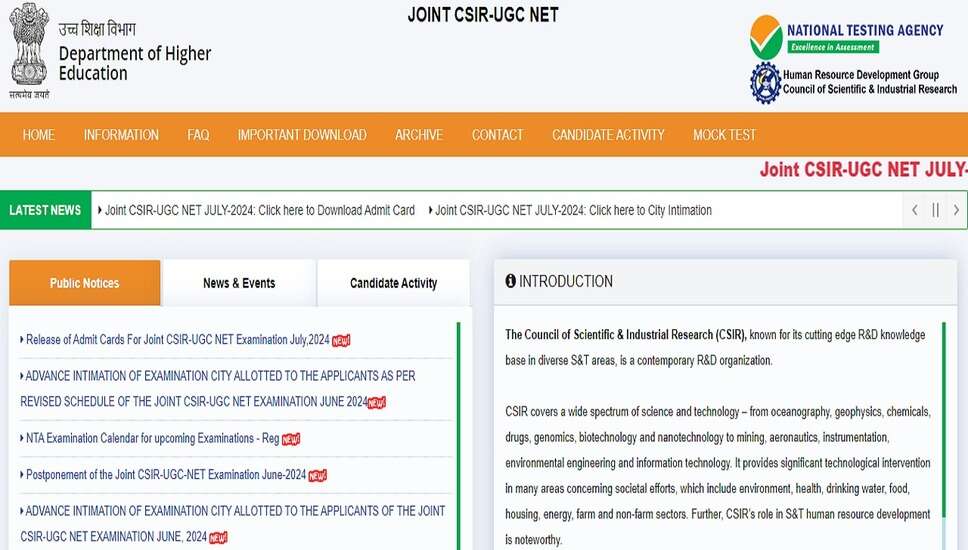968x550 pixels.
Task: Select the Public Notices tab
Action: (x=85, y=283)
